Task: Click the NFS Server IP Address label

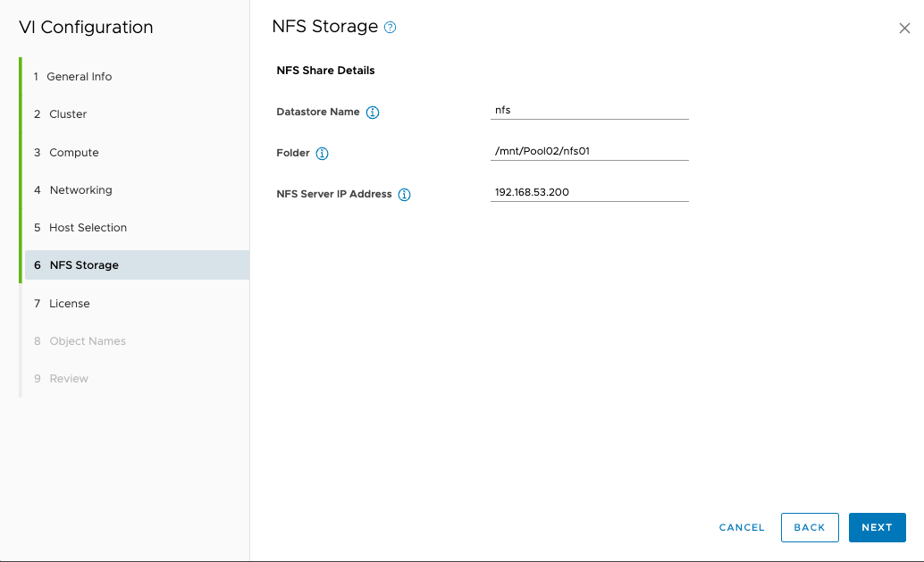Action: coord(334,195)
